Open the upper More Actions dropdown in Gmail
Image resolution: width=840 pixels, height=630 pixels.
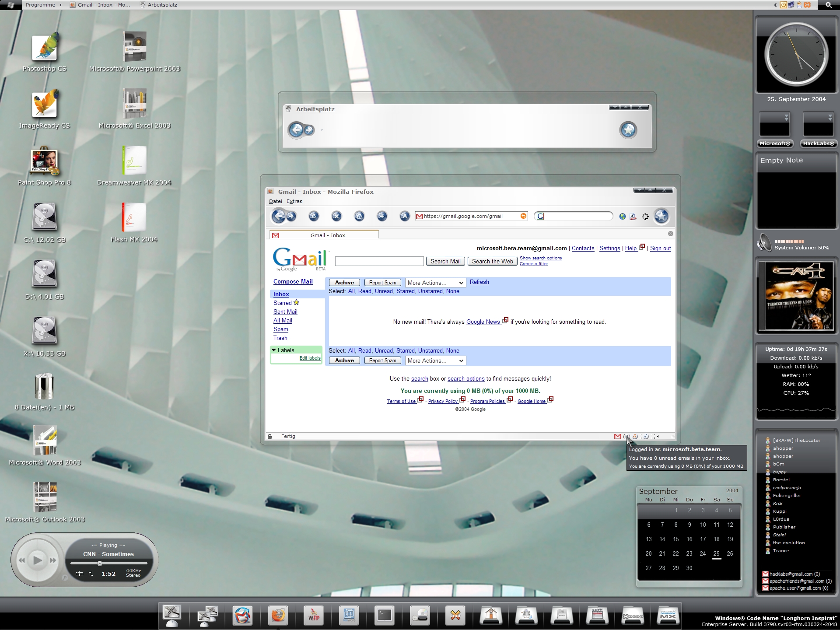pos(436,283)
